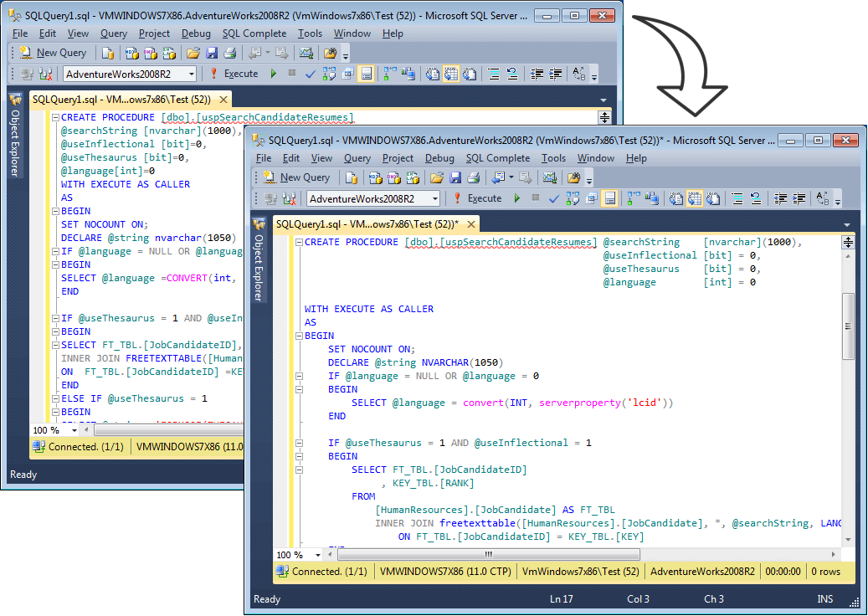Open Query Options icon in front window
This screenshot has height=616, width=868.
[x=591, y=198]
